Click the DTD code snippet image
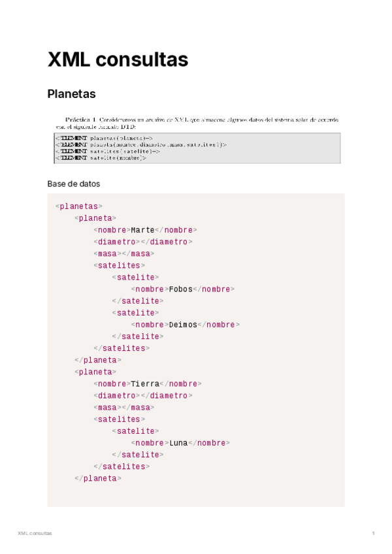Viewport: 392px width, 554px height. (197, 148)
